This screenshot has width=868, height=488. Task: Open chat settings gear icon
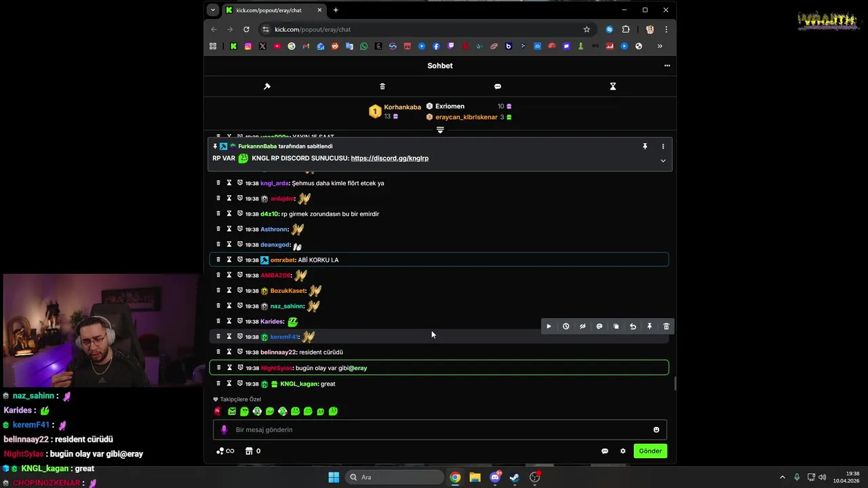[x=623, y=451]
